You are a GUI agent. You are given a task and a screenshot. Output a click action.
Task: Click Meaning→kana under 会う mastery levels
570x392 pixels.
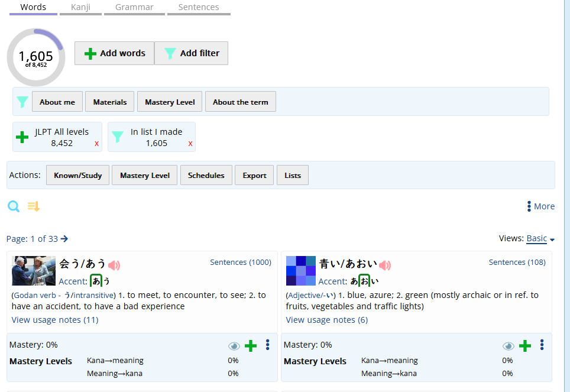click(115, 374)
